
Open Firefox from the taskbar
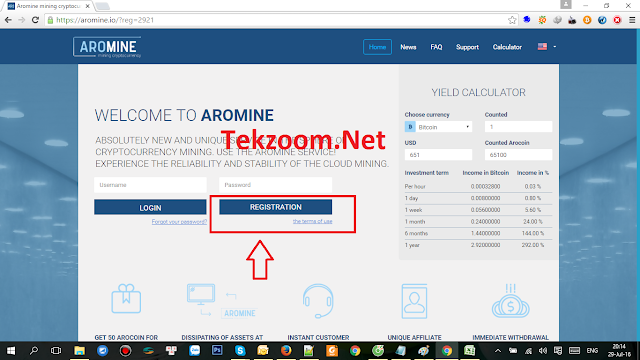[286, 351]
